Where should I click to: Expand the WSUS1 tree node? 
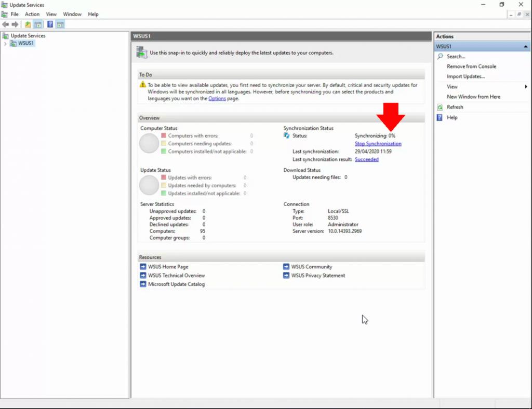tap(4, 43)
